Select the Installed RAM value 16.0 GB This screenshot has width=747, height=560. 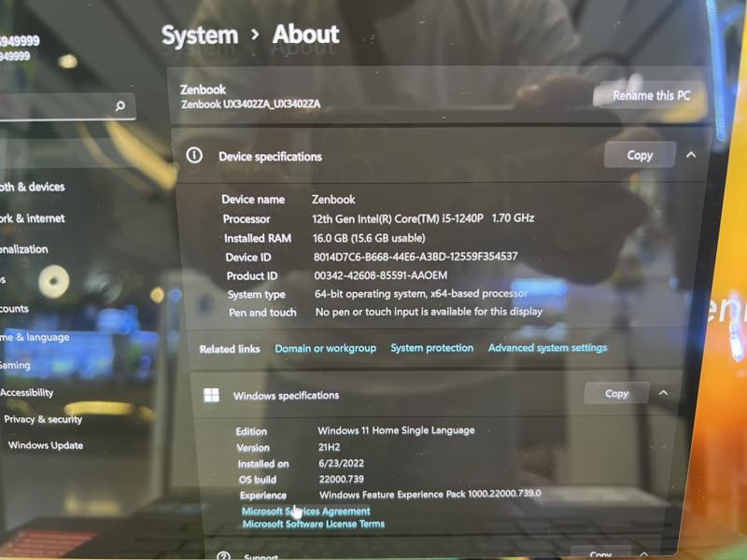[369, 238]
